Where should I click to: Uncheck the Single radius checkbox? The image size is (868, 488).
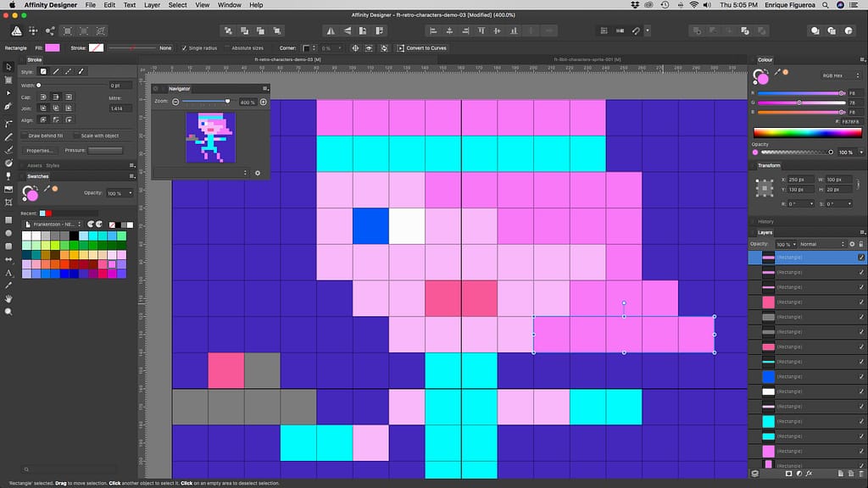184,48
